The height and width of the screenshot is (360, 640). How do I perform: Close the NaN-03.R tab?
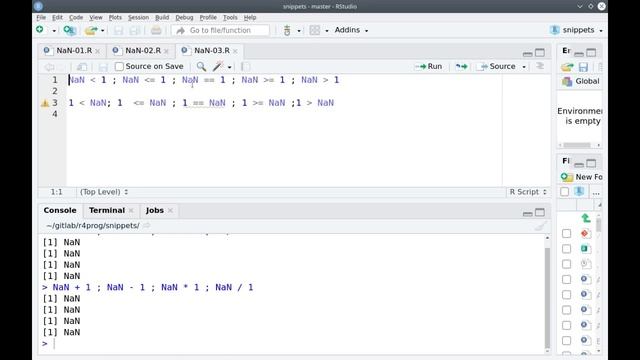(235, 51)
